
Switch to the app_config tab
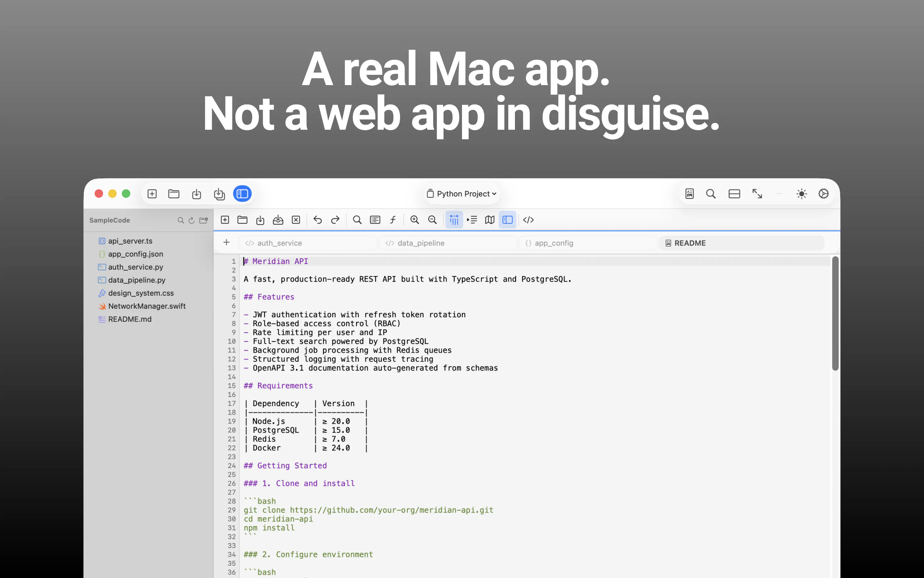coord(588,243)
